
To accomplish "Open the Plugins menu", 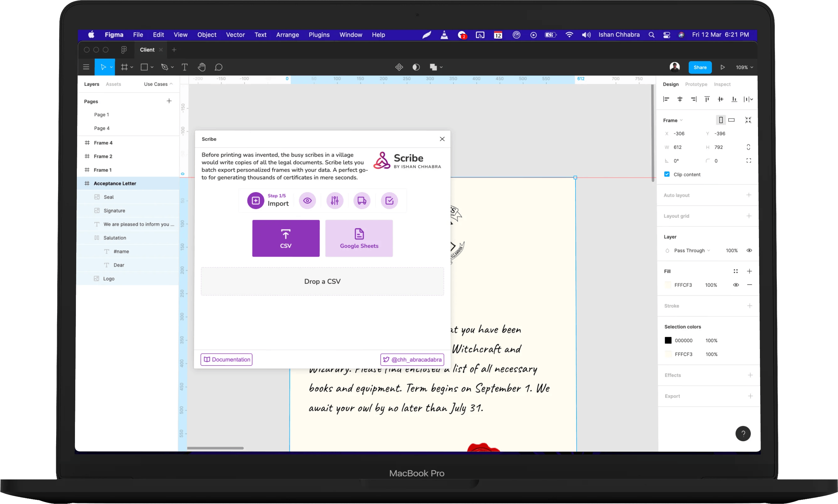I will pyautogui.click(x=319, y=35).
